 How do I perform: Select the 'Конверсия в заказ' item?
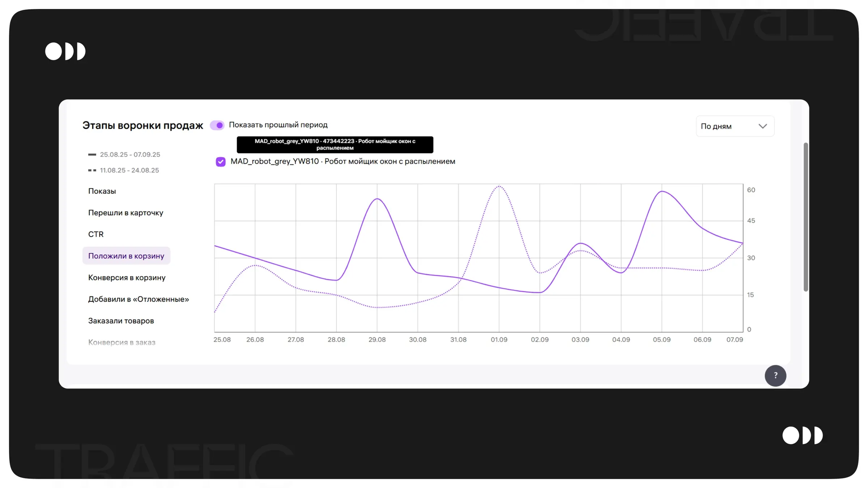point(122,342)
